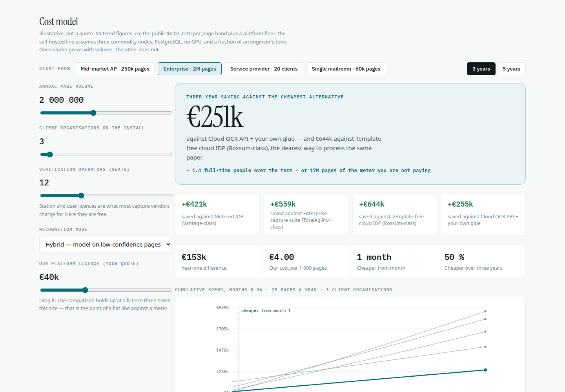The width and height of the screenshot is (565, 392).
Task: Click the platform licence slider handle
Action: click(85, 290)
